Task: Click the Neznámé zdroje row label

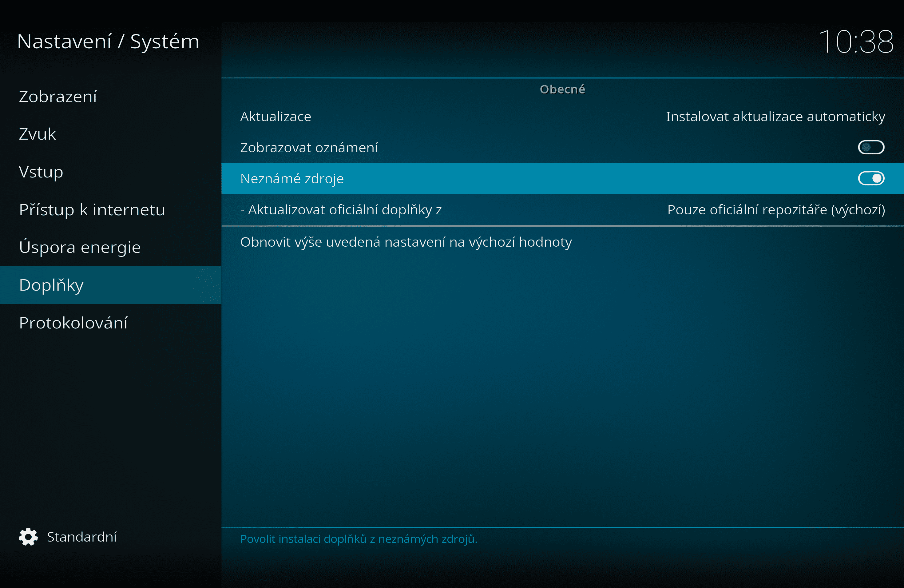Action: coord(292,179)
